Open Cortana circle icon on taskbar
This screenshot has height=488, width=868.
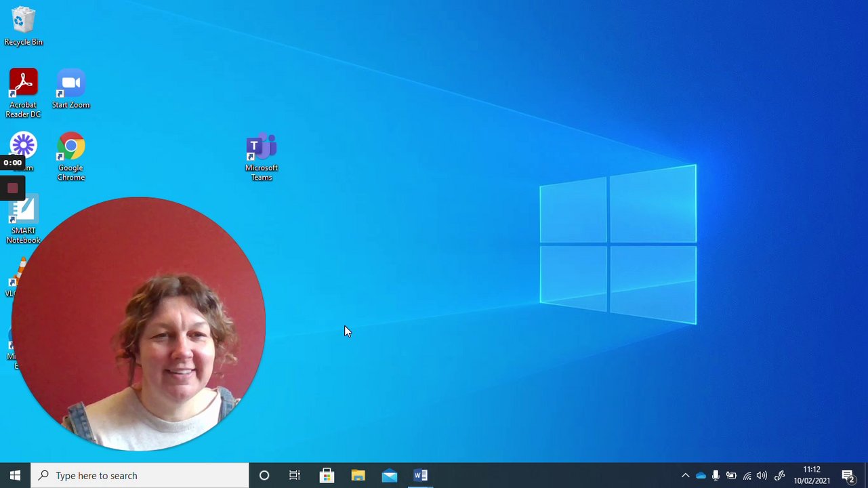264,475
